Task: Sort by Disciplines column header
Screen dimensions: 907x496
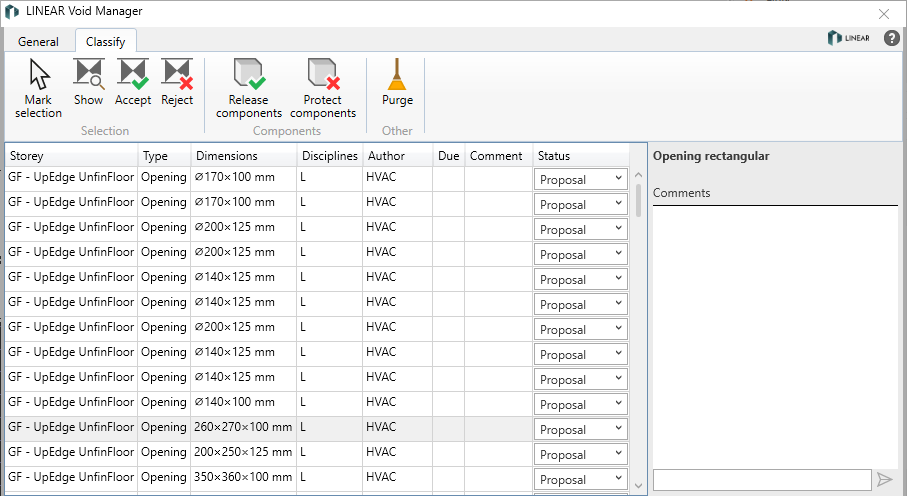Action: [x=330, y=156]
